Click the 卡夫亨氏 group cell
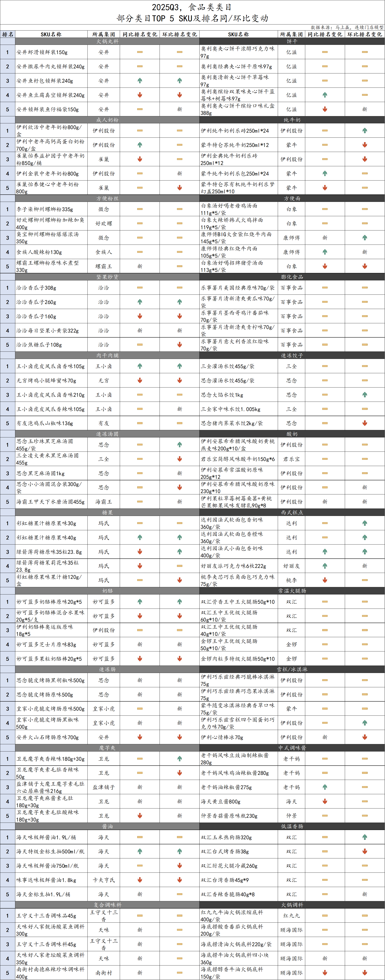Screen dimensions: 385x980 [x=104, y=880]
